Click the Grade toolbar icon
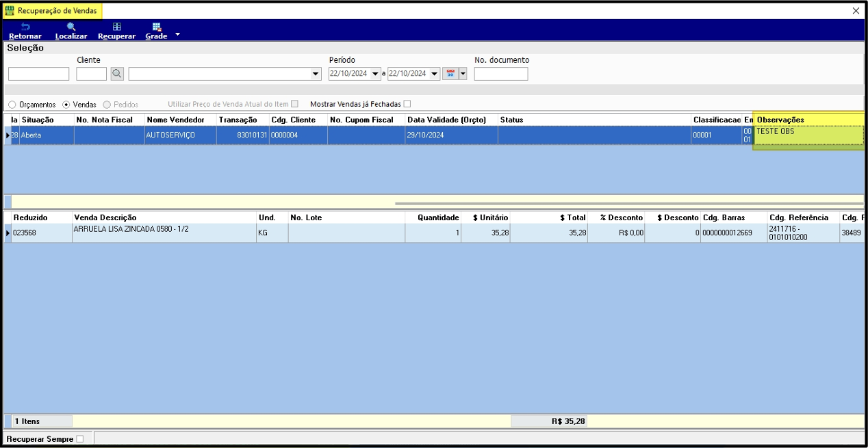 point(156,27)
